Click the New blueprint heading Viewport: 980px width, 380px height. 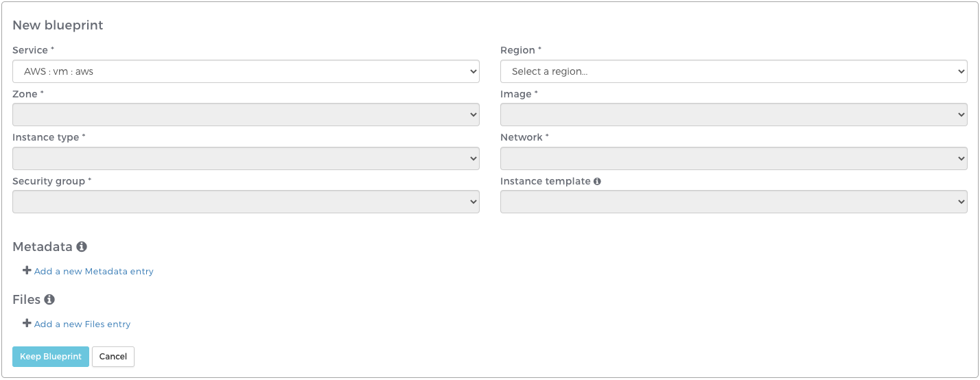[x=58, y=25]
